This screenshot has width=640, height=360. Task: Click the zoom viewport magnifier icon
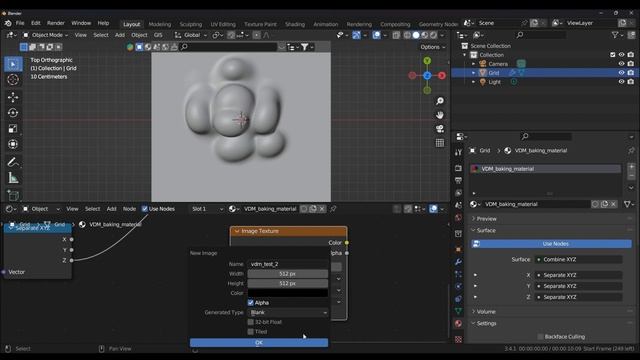[x=440, y=101]
